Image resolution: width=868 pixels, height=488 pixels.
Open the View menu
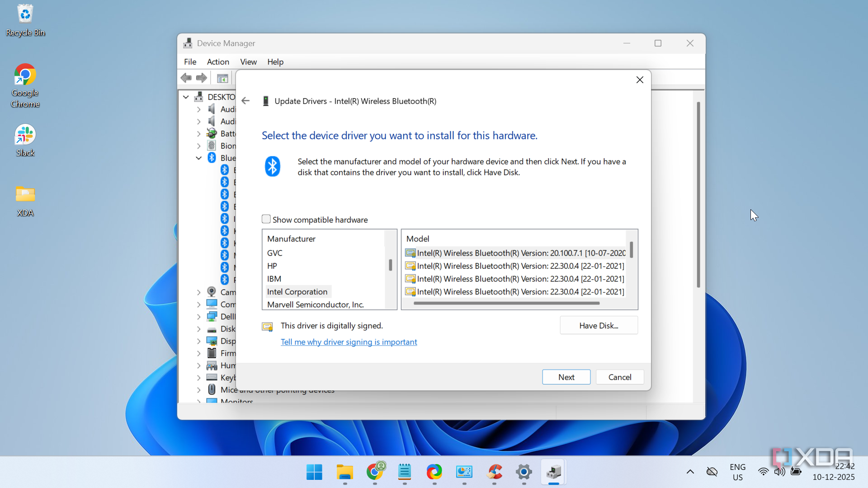[248, 62]
